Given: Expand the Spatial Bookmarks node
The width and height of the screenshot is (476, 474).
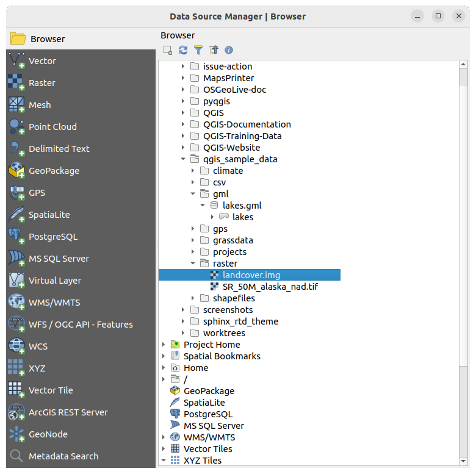Looking at the screenshot, I should [x=164, y=356].
